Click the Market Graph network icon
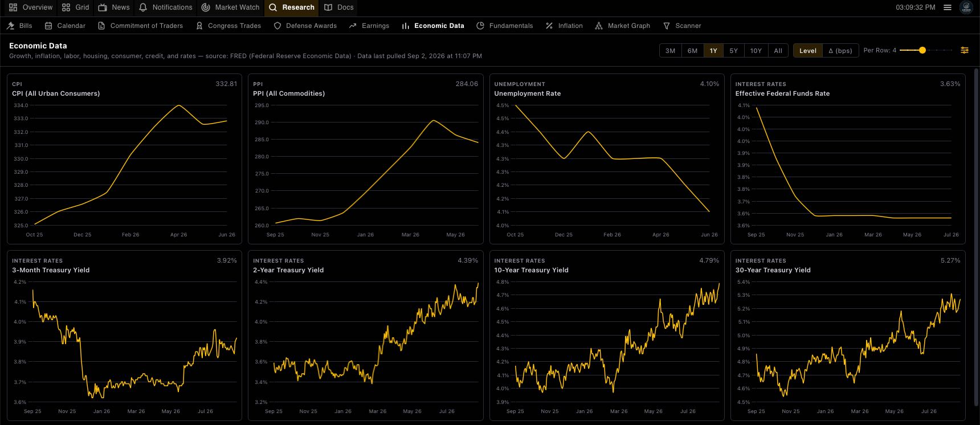980x425 pixels. [599, 26]
